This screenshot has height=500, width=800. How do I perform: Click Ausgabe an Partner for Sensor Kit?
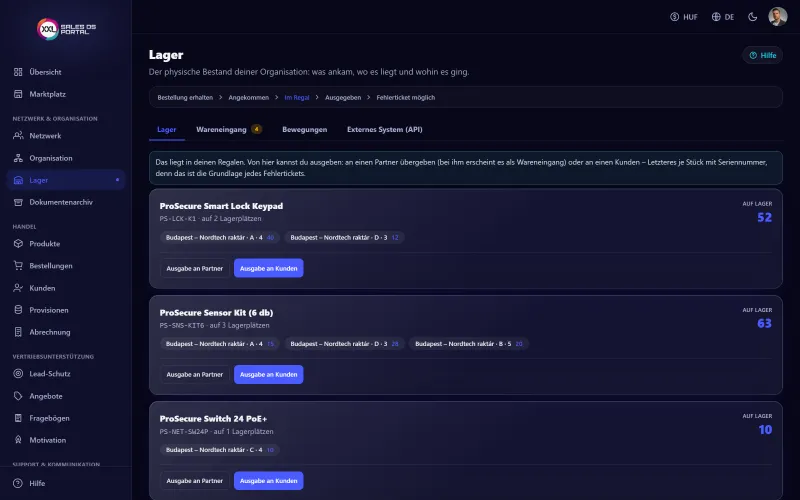[x=194, y=374]
